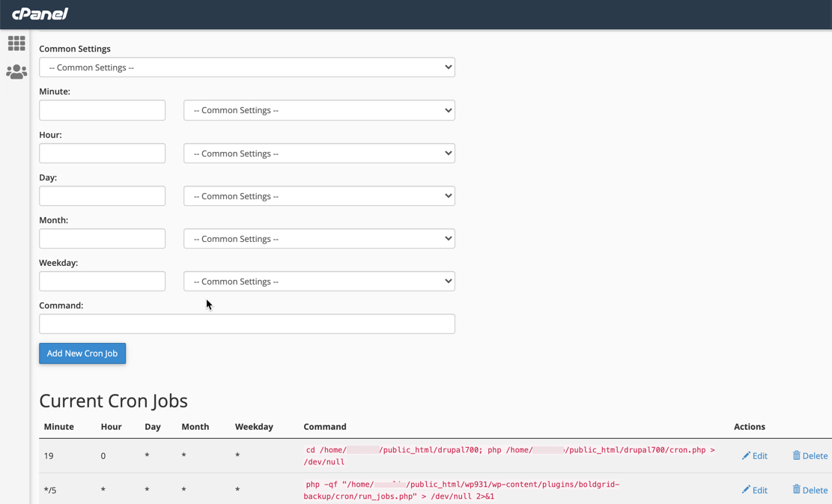Screen dimensions: 832x504
Task: Click the trash Delete icon for the boldgrid-backup cron
Action: (796, 490)
